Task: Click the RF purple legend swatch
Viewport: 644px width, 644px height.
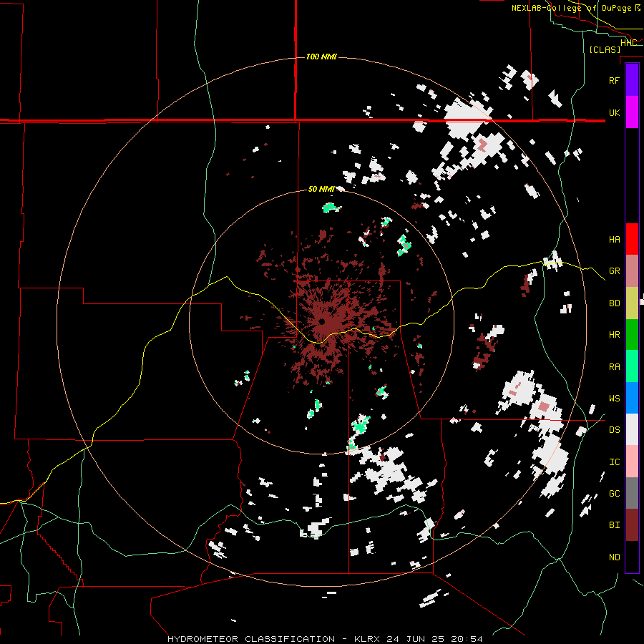Action: [x=632, y=80]
